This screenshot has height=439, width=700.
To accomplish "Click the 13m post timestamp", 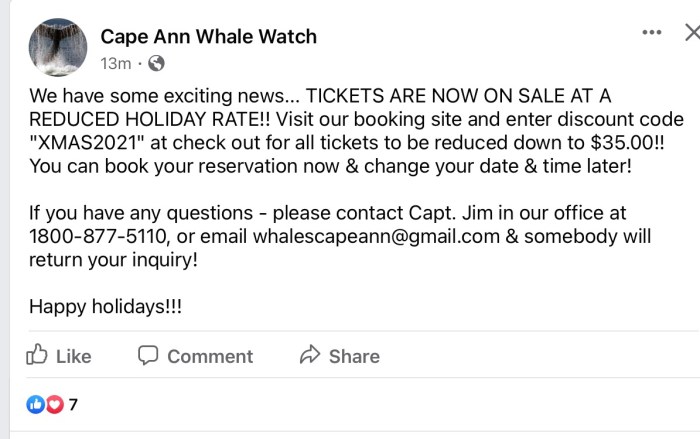I will tap(115, 64).
